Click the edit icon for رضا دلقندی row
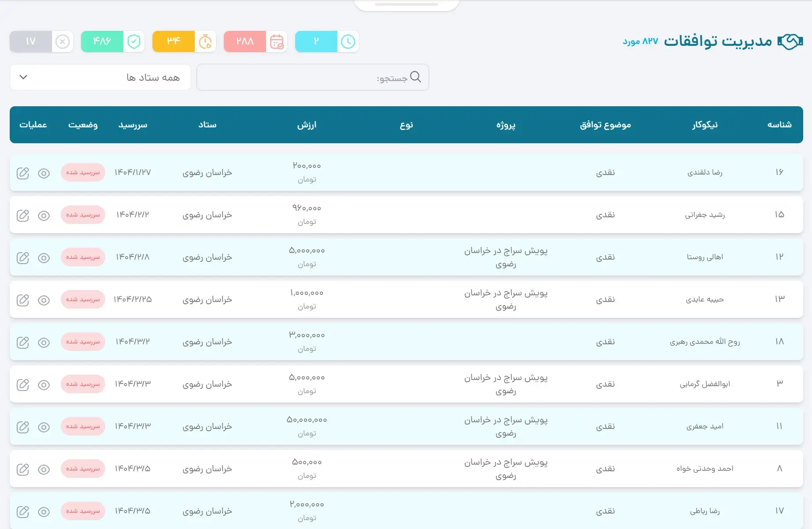The image size is (812, 529). 23,173
